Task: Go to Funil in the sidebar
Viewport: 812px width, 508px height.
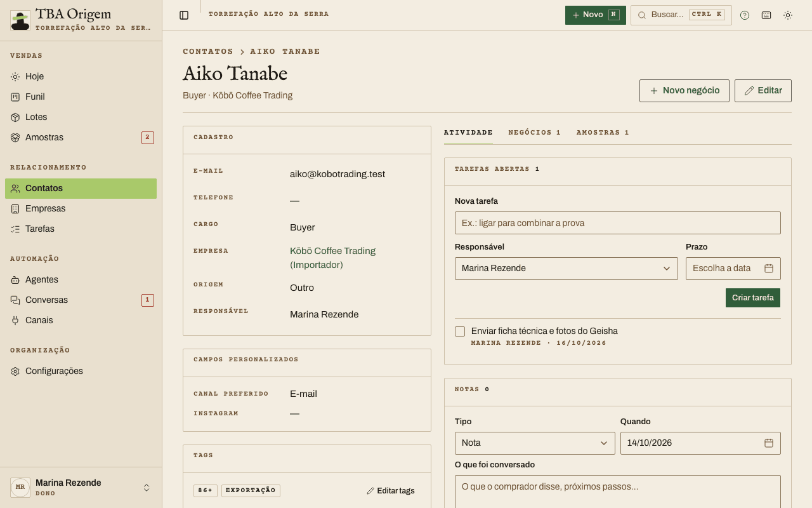Action: point(81,97)
